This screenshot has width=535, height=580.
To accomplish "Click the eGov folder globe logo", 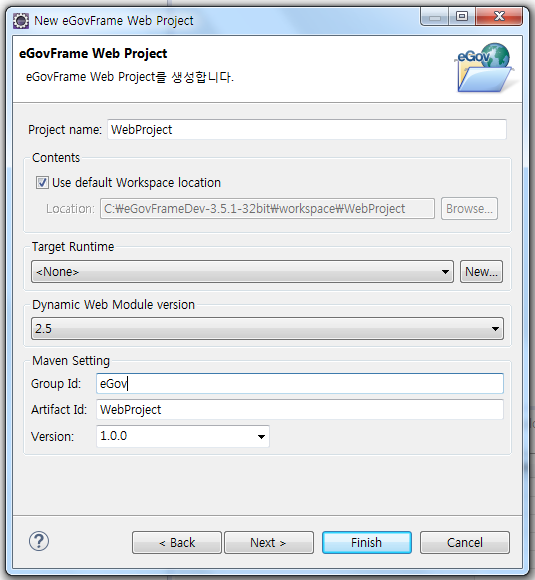I will point(484,68).
